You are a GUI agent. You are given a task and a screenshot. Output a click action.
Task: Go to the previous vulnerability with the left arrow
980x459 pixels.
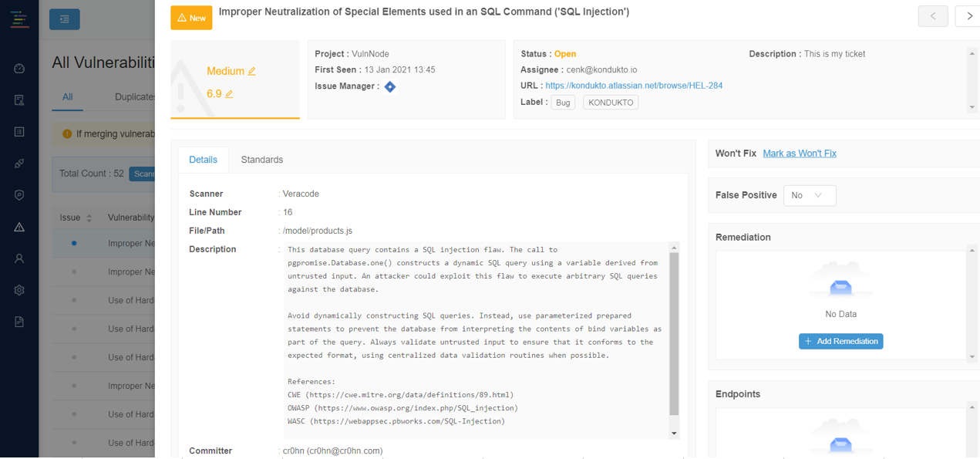tap(933, 16)
